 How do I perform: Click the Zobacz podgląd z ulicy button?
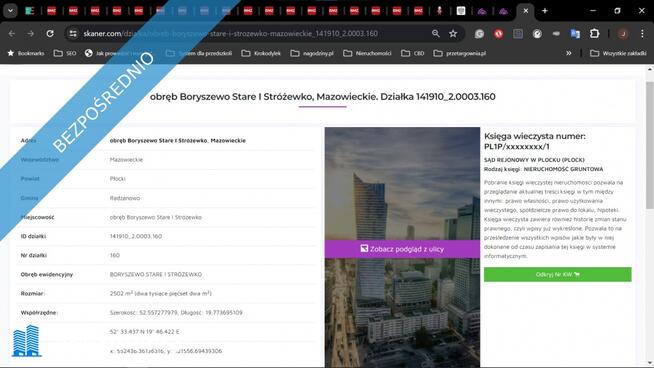tap(402, 249)
